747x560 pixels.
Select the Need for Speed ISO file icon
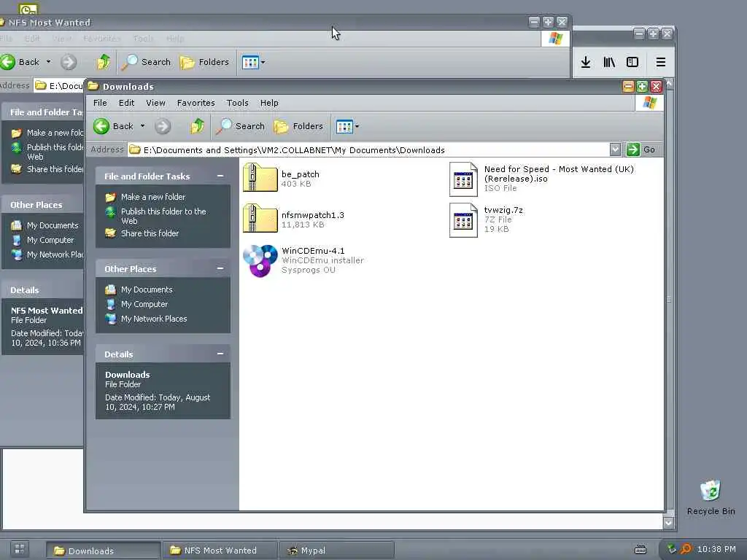pos(463,179)
